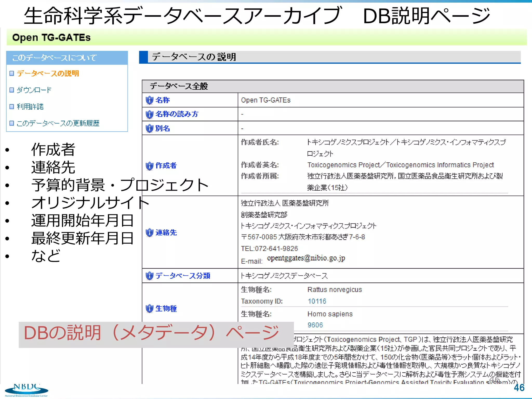The height and width of the screenshot is (399, 532).
Task: Click the 生物種 field label
Action: (166, 309)
